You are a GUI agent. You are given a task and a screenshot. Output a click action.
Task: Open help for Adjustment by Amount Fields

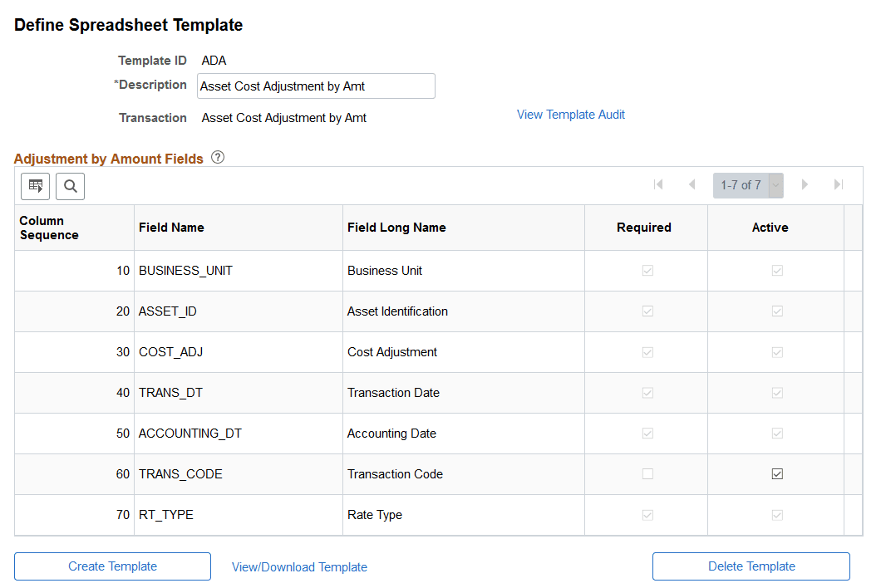coord(217,156)
